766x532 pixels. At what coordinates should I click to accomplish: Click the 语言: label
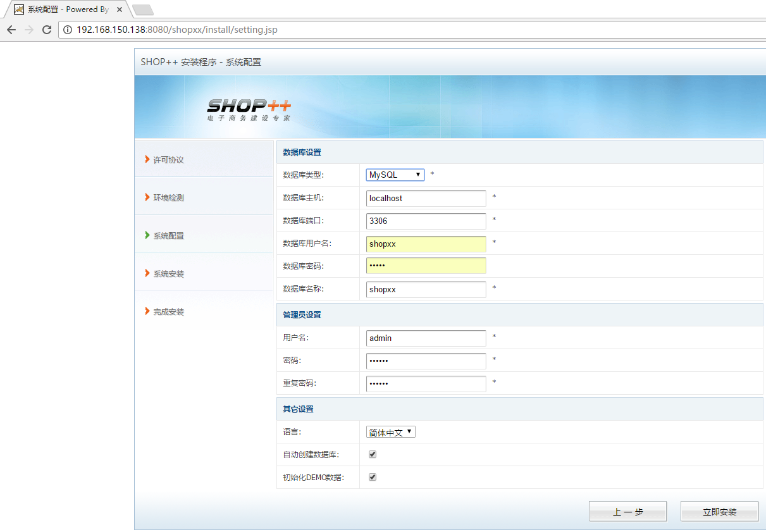tap(292, 432)
